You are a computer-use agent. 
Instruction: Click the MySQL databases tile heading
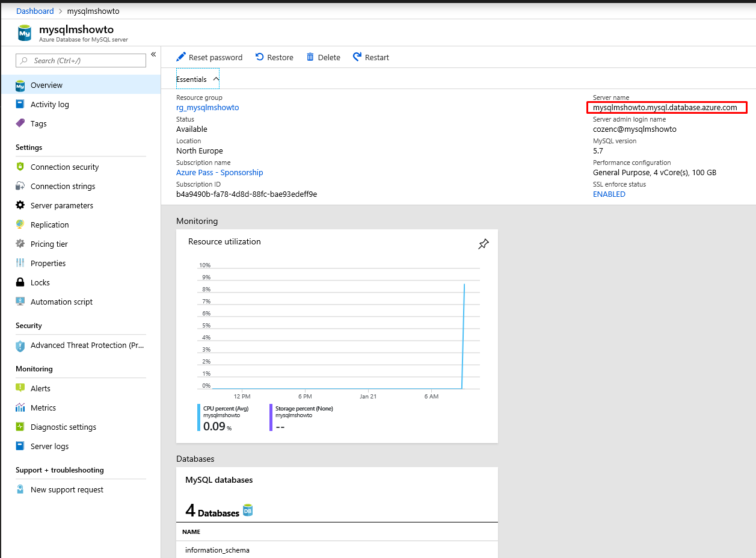point(219,480)
